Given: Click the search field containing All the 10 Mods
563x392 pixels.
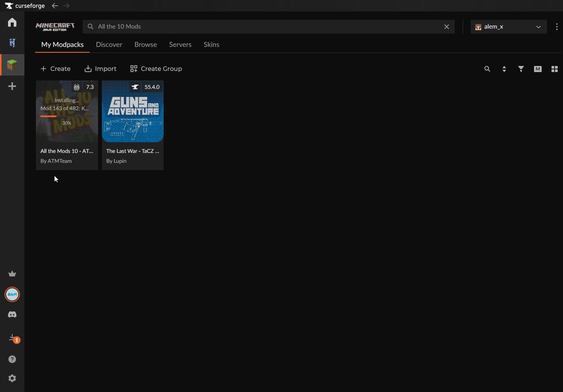Looking at the screenshot, I should coord(269,27).
